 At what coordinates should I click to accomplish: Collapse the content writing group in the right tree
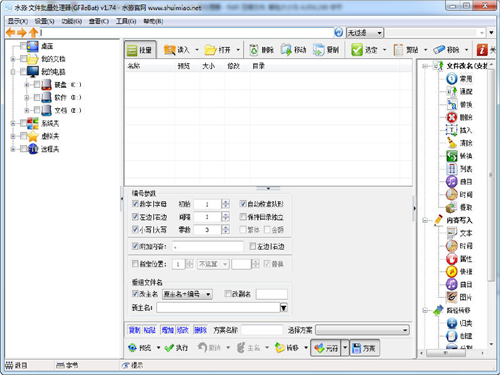(x=425, y=220)
